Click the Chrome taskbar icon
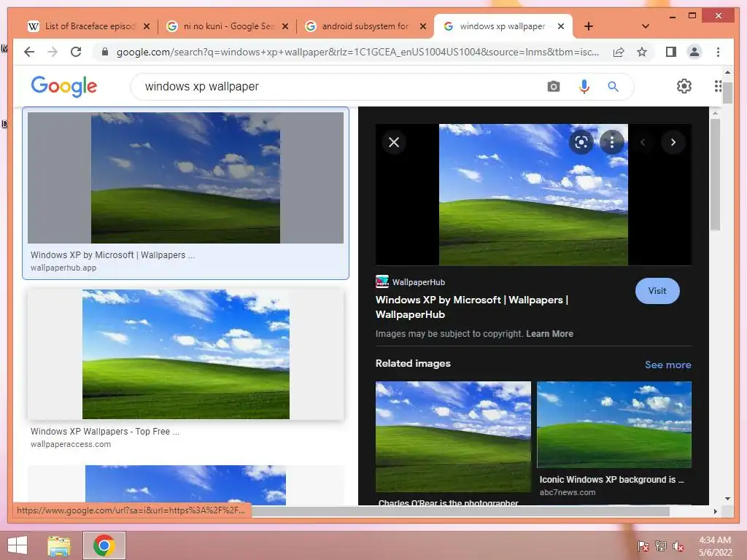747x560 pixels. (104, 545)
